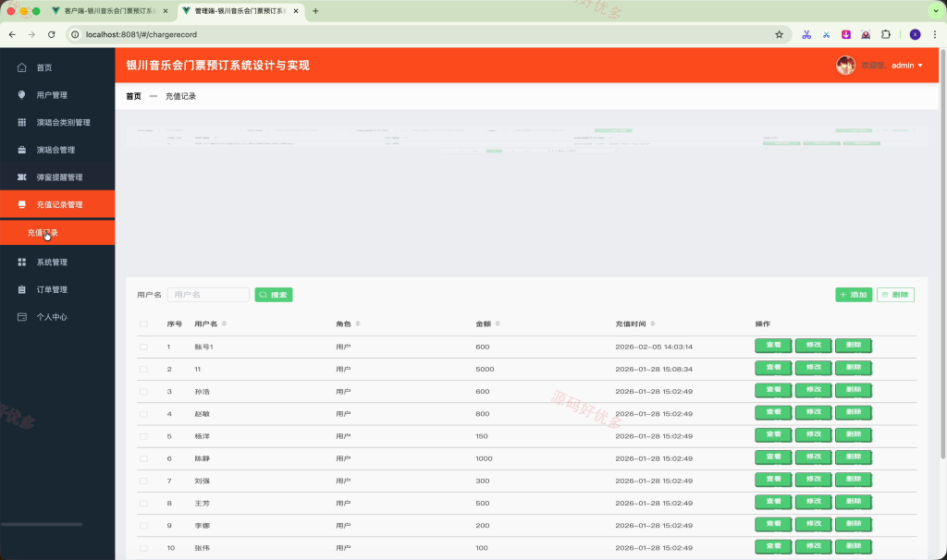Check the row for 杨洋
The width and height of the screenshot is (947, 560).
click(x=143, y=436)
